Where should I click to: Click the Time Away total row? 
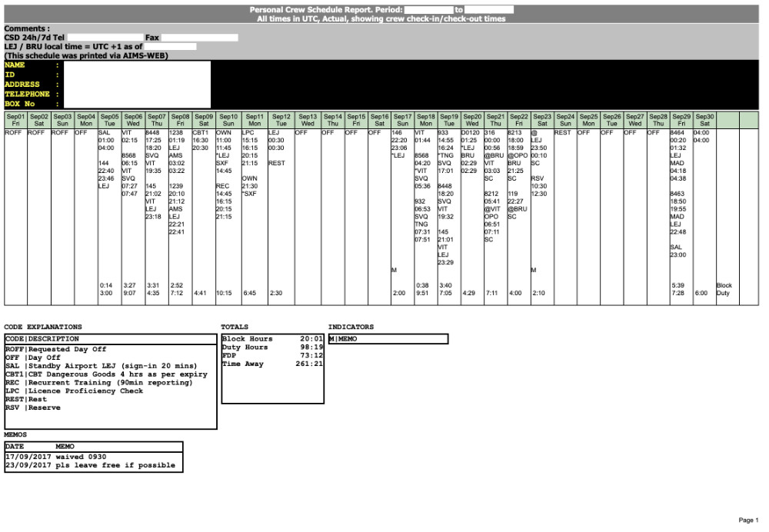(x=271, y=364)
